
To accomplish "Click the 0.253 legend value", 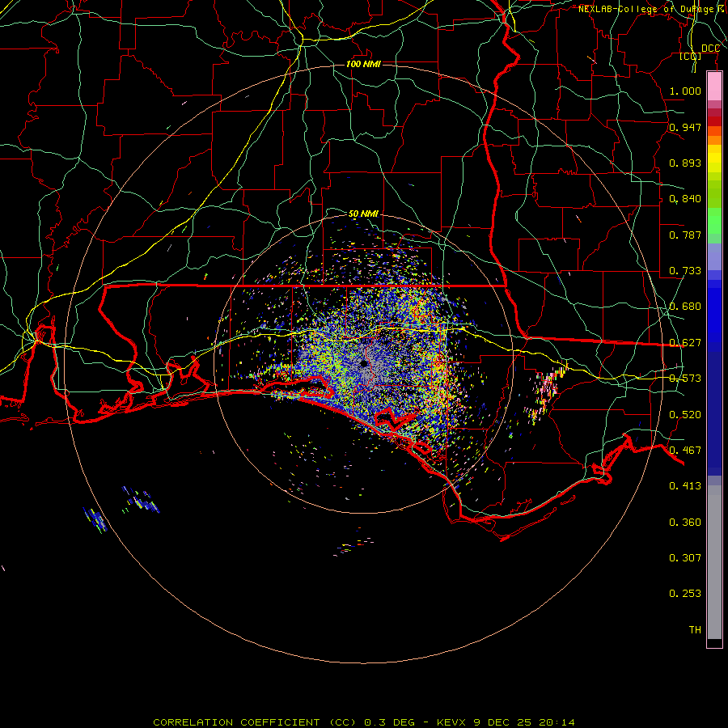I will (x=685, y=594).
